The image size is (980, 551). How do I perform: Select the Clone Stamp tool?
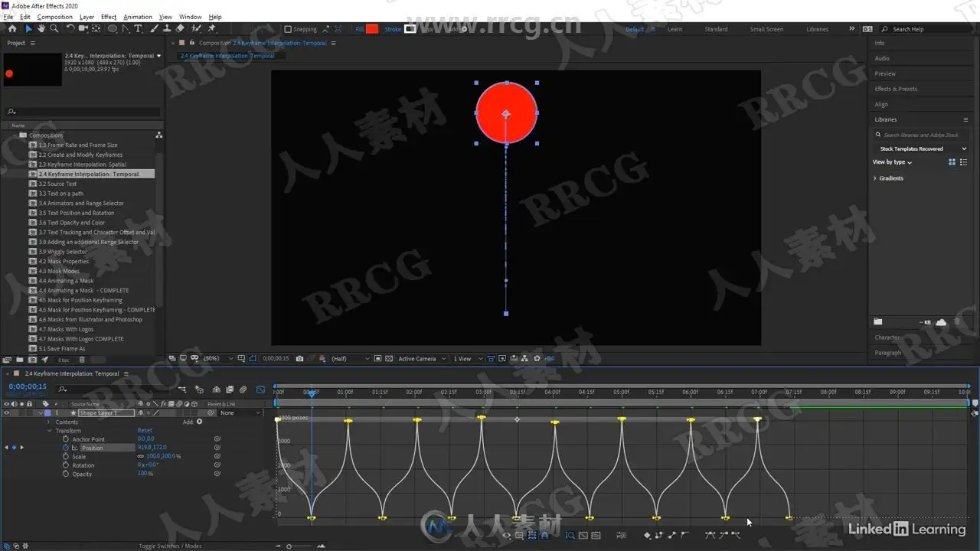pos(167,28)
